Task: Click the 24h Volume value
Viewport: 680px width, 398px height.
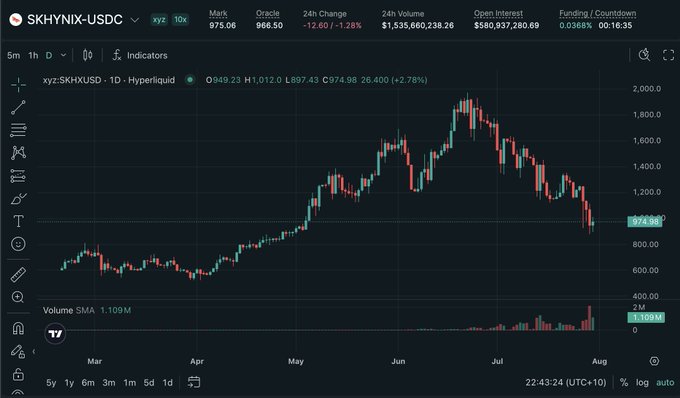Action: 418,26
